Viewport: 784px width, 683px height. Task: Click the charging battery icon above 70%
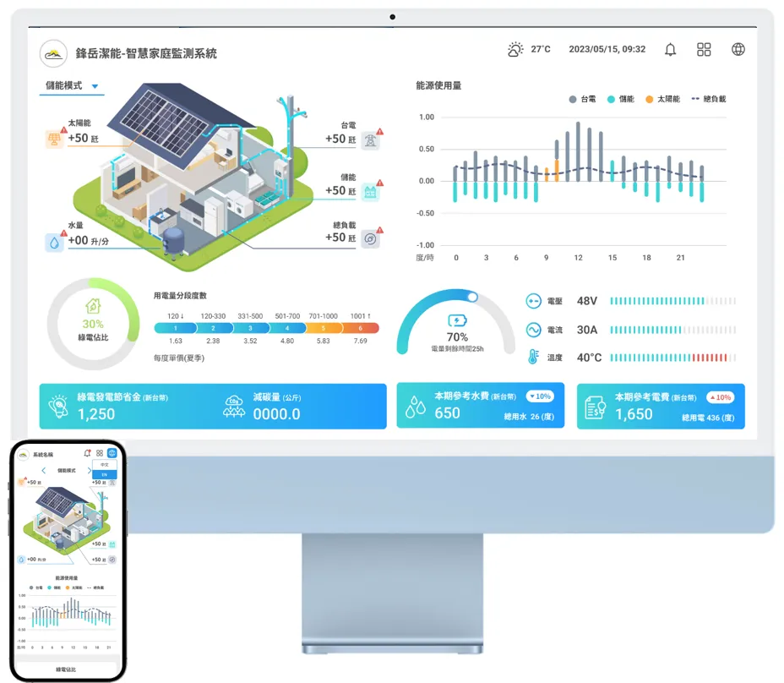point(457,320)
